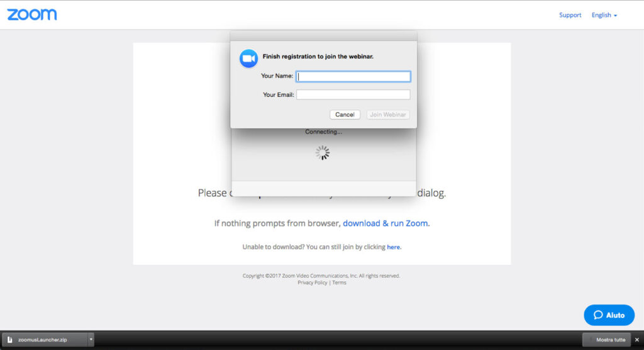Viewport: 644px width, 350px height.
Task: Open the Terms link in footer
Action: click(340, 283)
